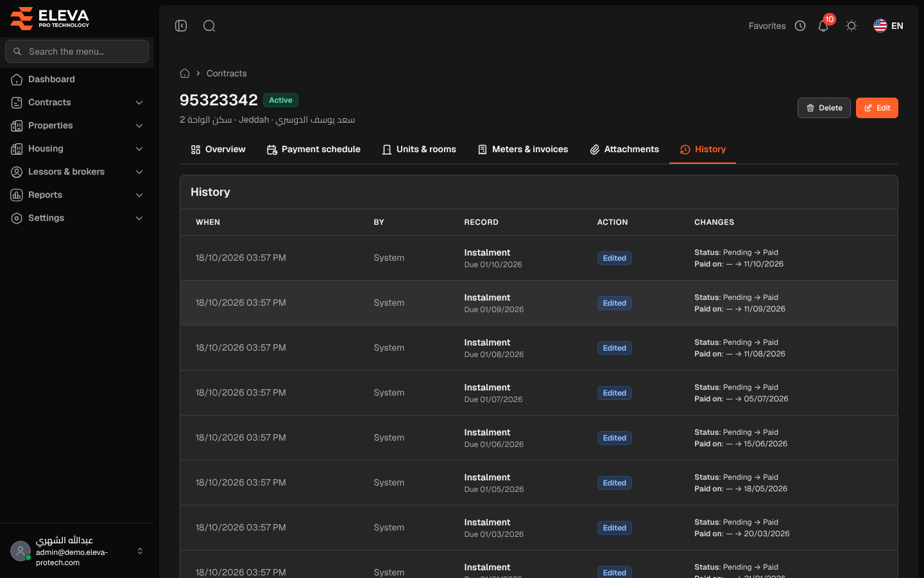Open the Favorites link
This screenshot has width=924, height=578.
pos(767,26)
